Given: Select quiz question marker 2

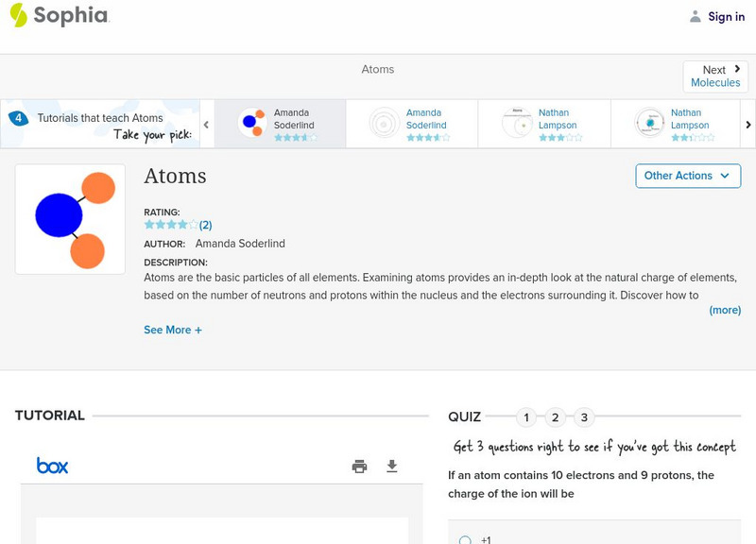Looking at the screenshot, I should click(557, 416).
